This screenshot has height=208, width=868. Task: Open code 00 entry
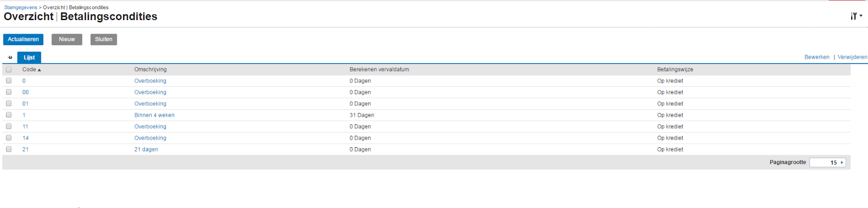coord(25,92)
